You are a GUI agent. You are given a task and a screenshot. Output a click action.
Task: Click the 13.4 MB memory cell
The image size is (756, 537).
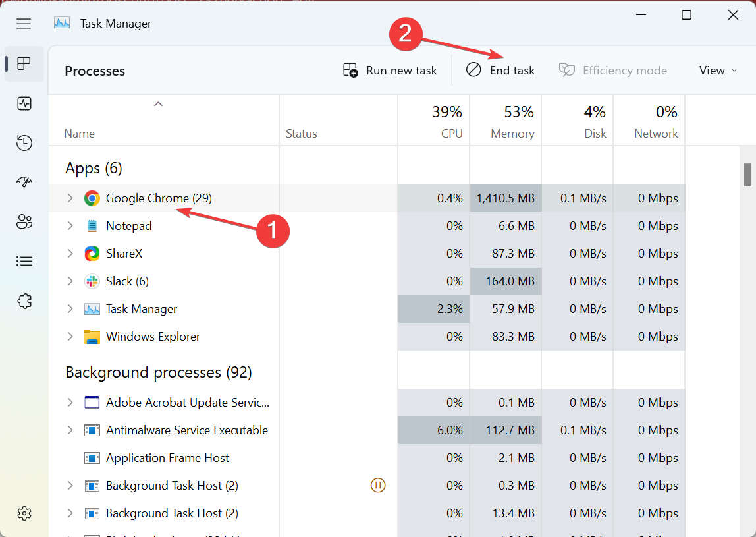[x=506, y=513]
